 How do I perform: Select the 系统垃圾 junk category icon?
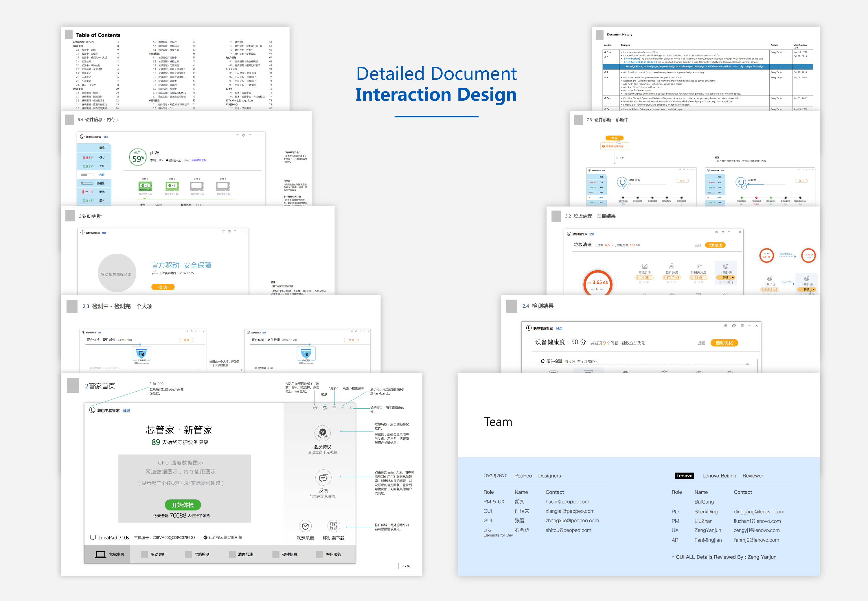[x=645, y=266]
